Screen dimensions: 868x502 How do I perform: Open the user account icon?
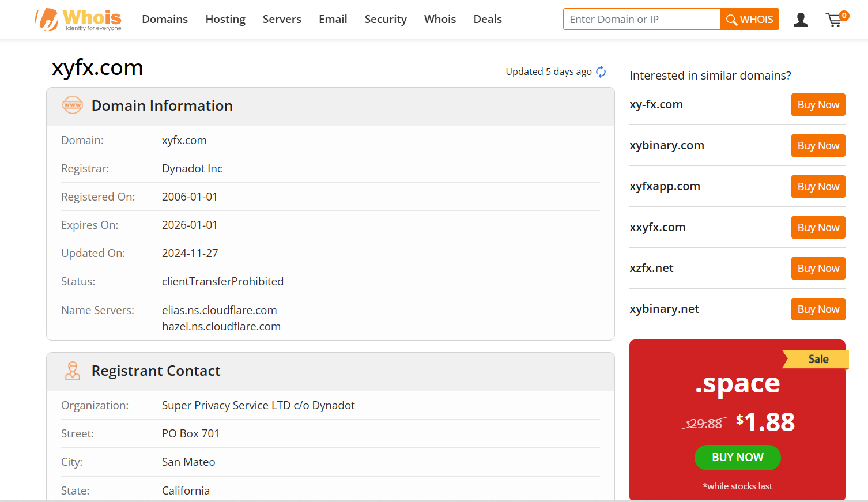pos(801,20)
